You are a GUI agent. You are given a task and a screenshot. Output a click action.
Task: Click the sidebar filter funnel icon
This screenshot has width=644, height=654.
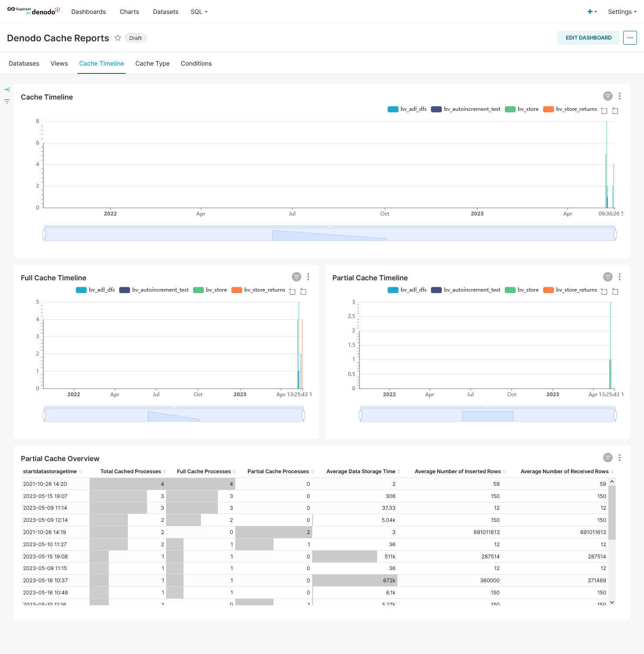(7, 101)
